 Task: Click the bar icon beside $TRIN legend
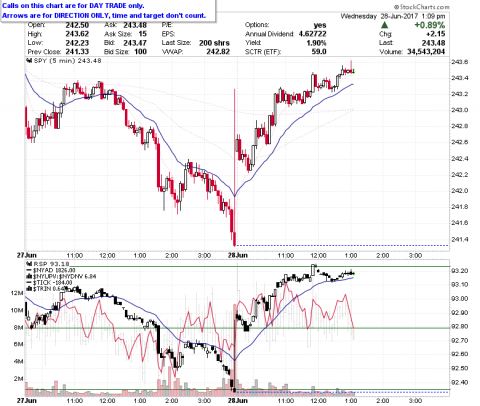pyautogui.click(x=29, y=289)
